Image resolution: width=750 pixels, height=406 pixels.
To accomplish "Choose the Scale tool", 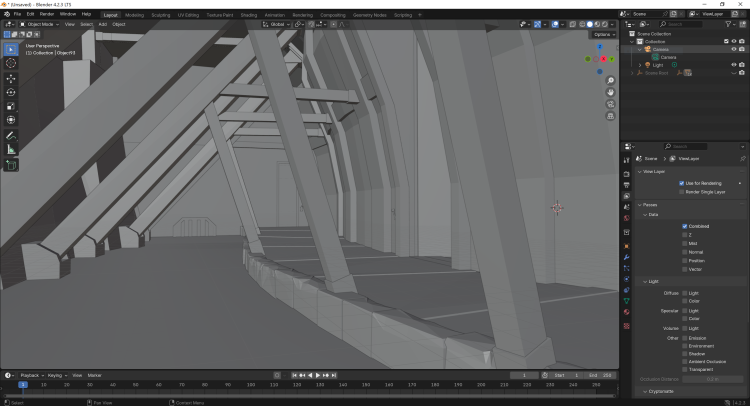I will pos(11,106).
